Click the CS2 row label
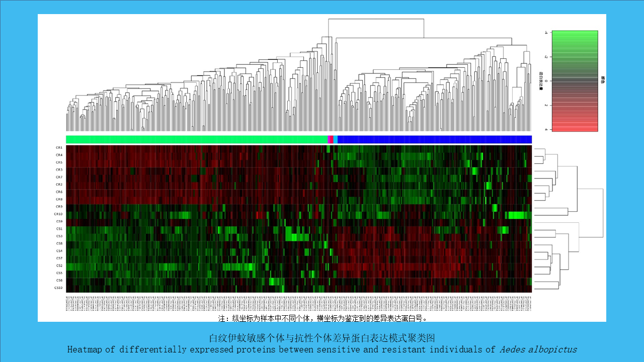 click(x=59, y=265)
